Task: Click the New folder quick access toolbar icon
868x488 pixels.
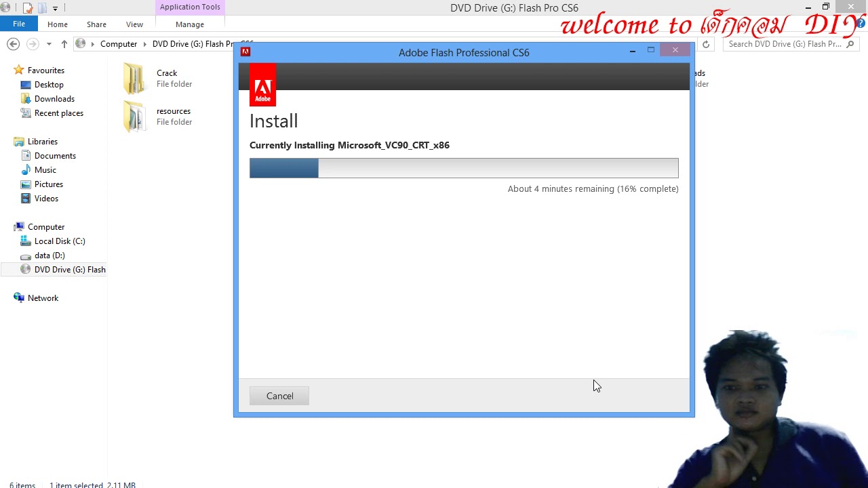Action: (x=41, y=8)
